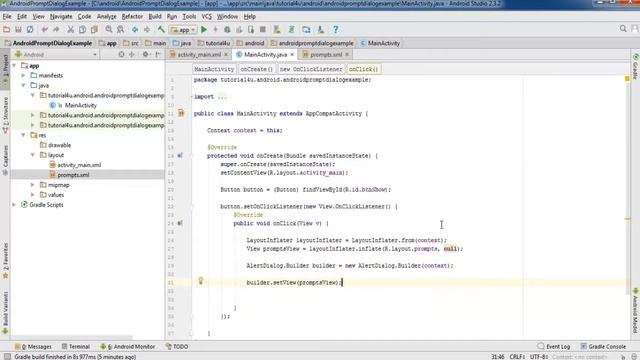Click the Save All toolbar icon
This screenshot has width=640, height=360.
(x=18, y=29)
